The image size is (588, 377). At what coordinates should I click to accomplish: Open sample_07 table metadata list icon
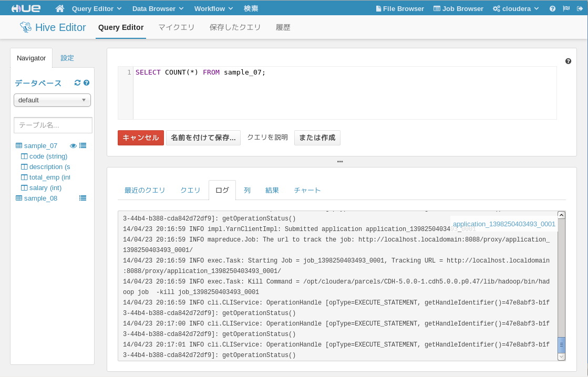pos(83,145)
